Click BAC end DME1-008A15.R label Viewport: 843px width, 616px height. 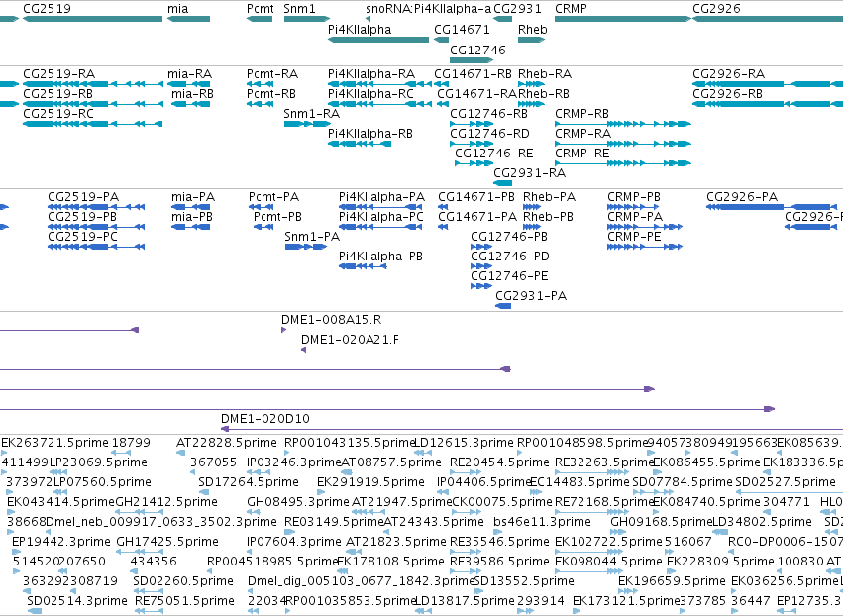tap(331, 320)
